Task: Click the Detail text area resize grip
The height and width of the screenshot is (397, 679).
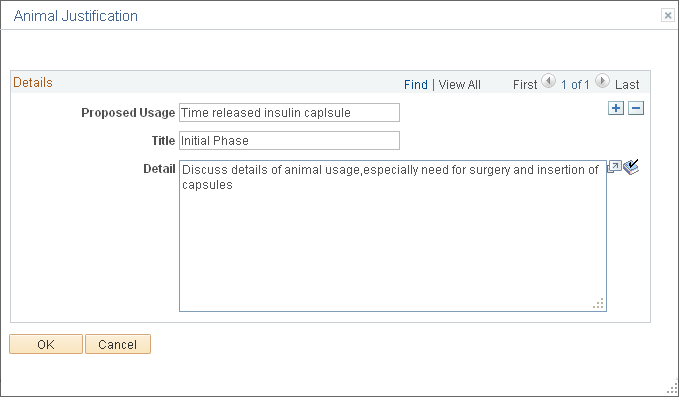Action: pyautogui.click(x=599, y=304)
